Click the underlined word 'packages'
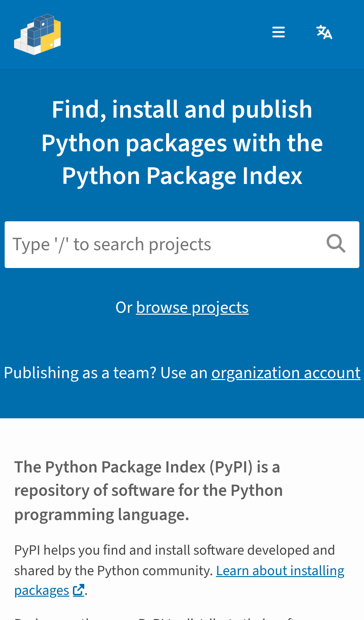Viewport: 364px width, 620px height. point(42,590)
